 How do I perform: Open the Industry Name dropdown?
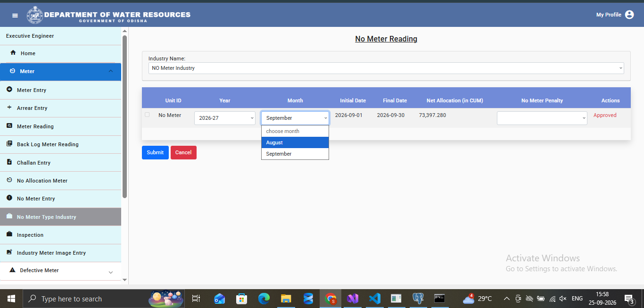pos(386,68)
